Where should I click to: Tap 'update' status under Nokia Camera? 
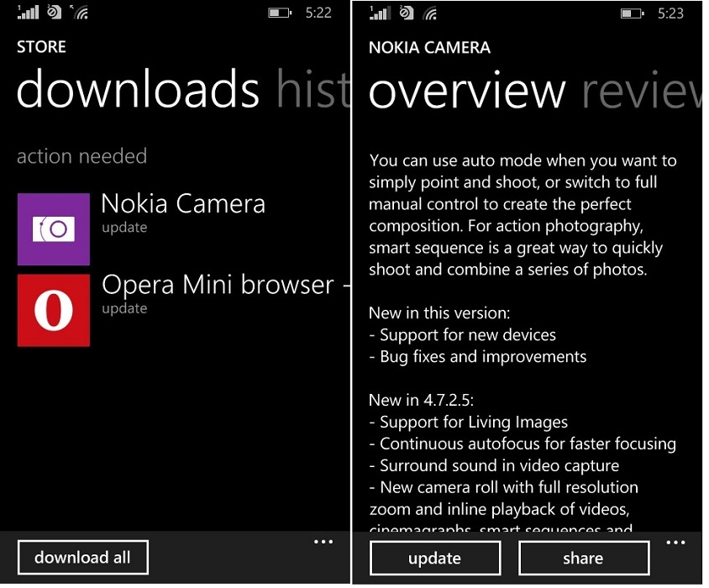tap(124, 228)
